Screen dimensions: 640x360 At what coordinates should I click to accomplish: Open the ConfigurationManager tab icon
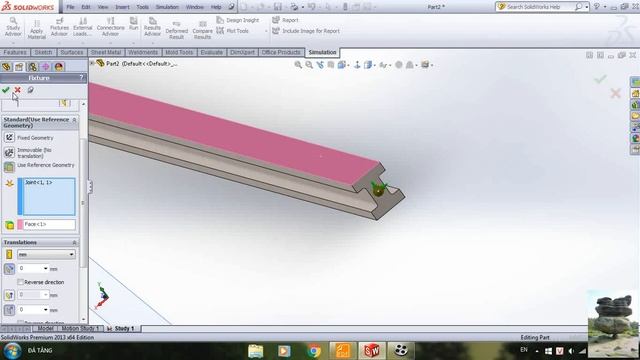[x=32, y=67]
